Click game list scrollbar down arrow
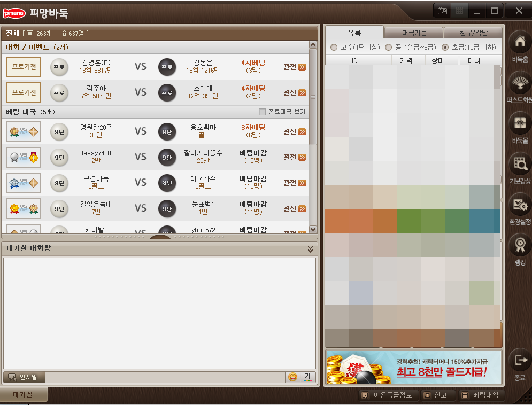 coord(313,229)
